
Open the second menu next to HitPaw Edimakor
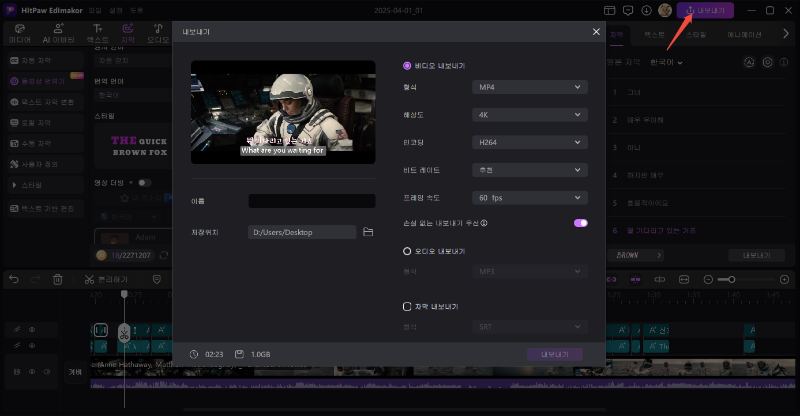click(116, 10)
